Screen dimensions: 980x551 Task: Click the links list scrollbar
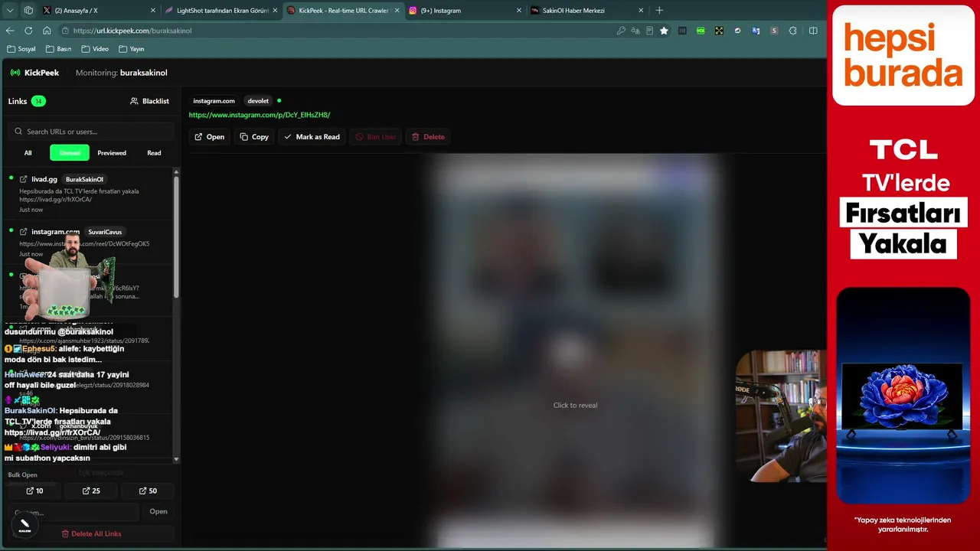point(177,237)
